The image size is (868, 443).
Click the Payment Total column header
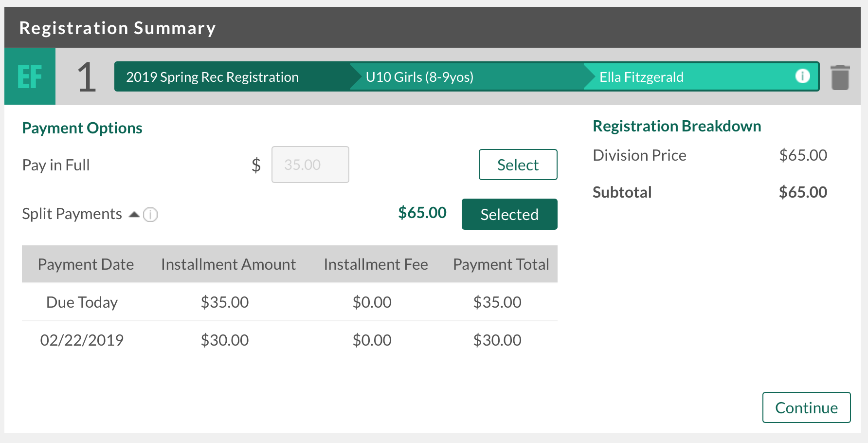501,264
